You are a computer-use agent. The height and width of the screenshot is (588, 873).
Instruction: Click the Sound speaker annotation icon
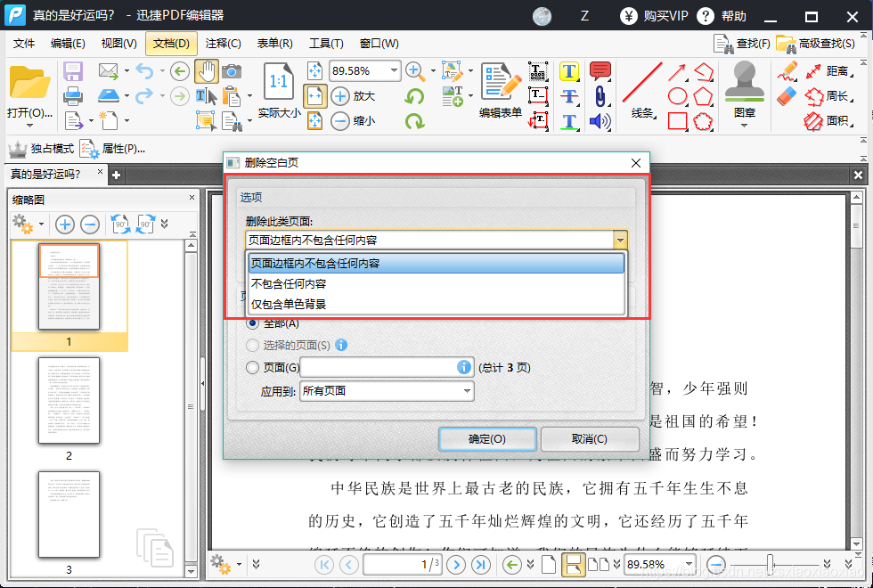600,121
